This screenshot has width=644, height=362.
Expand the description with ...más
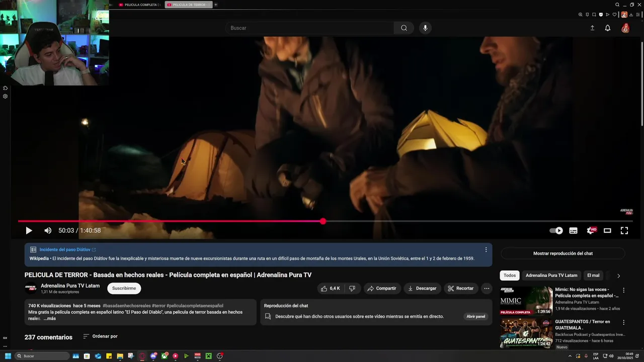50,318
